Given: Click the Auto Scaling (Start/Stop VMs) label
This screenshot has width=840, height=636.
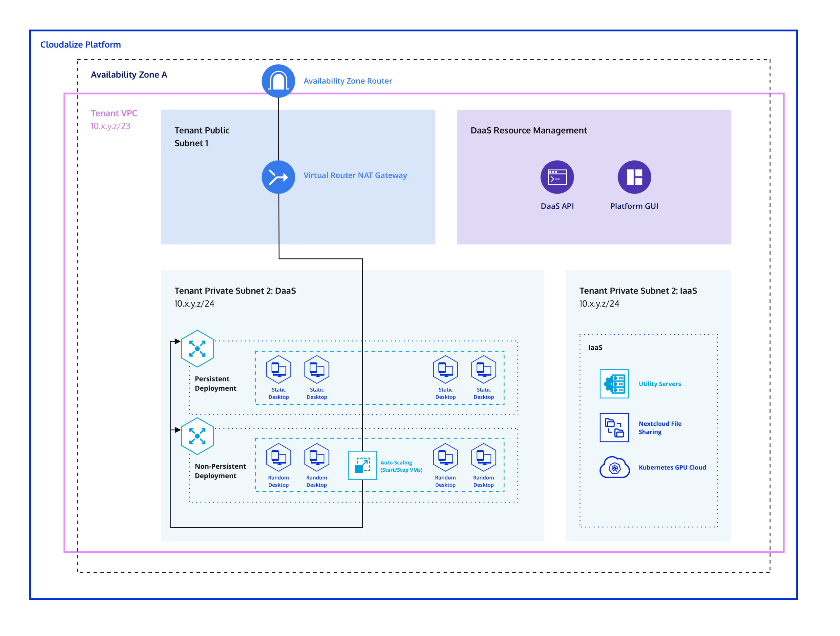Looking at the screenshot, I should click(x=401, y=466).
